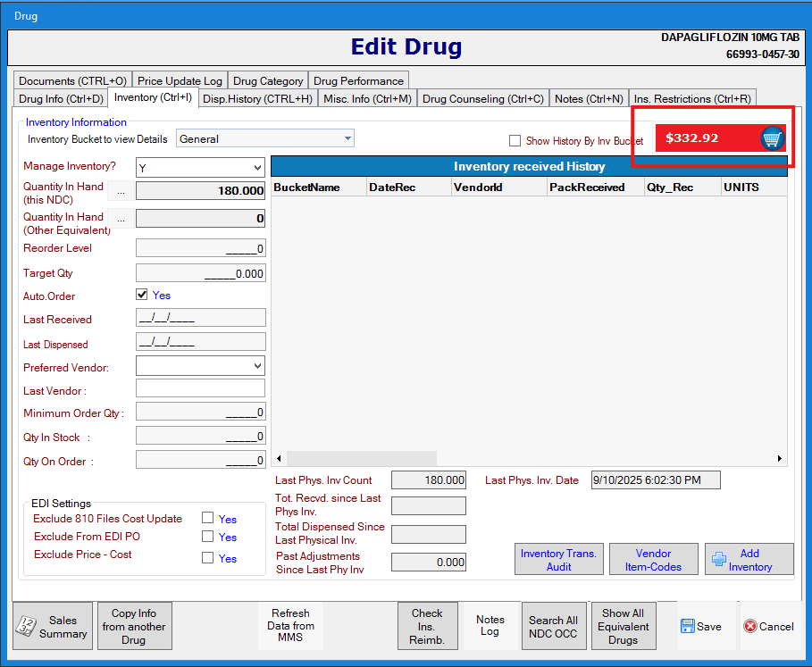Click the Sales Summary calculator icon
The image size is (812, 667).
28,627
